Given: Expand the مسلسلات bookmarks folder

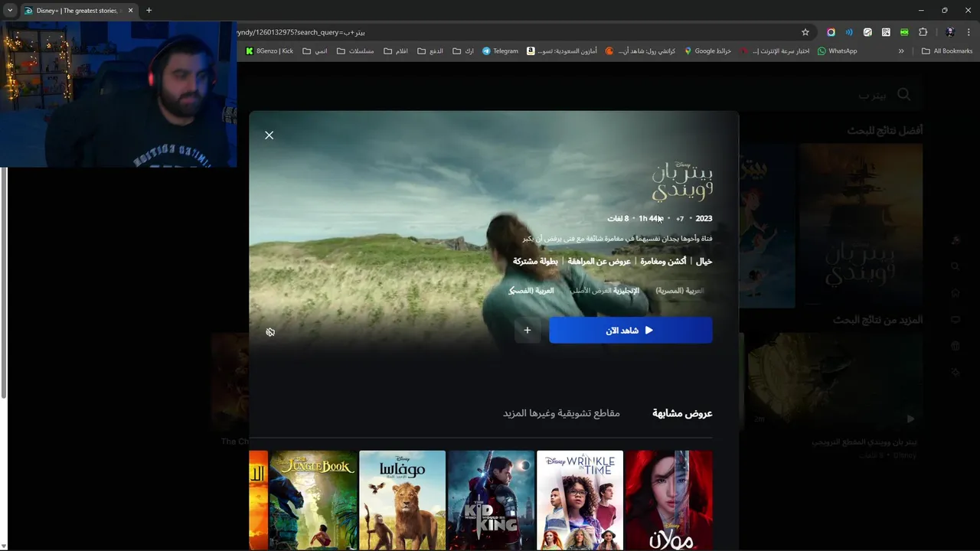Looking at the screenshot, I should (x=355, y=51).
